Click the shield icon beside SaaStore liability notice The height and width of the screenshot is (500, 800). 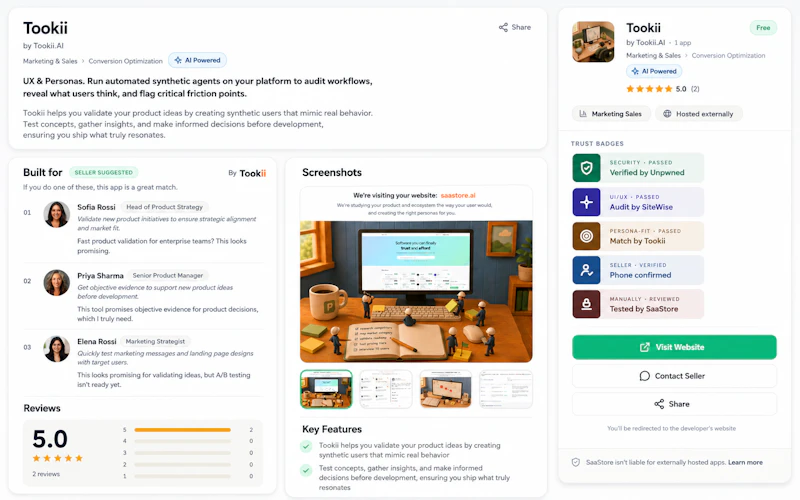click(576, 462)
